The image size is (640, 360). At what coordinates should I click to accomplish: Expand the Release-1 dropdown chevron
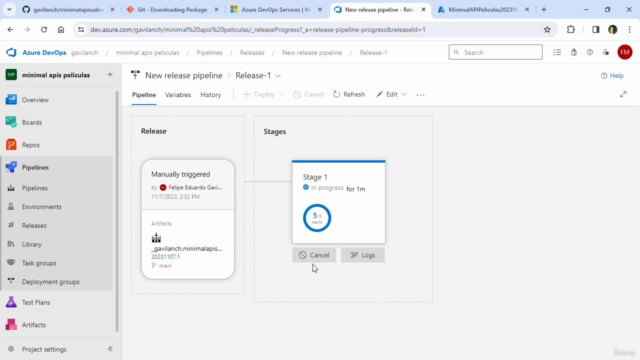pyautogui.click(x=278, y=76)
